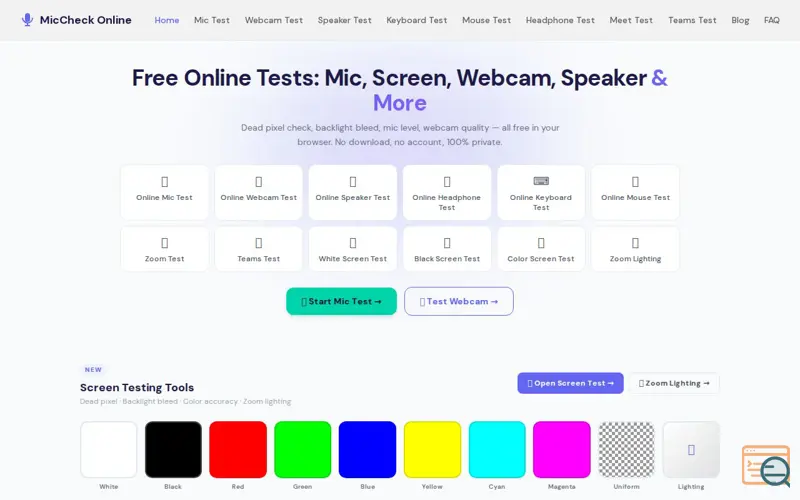Select the Red screen color swatch
Image resolution: width=800 pixels, height=500 pixels.
pyautogui.click(x=238, y=449)
